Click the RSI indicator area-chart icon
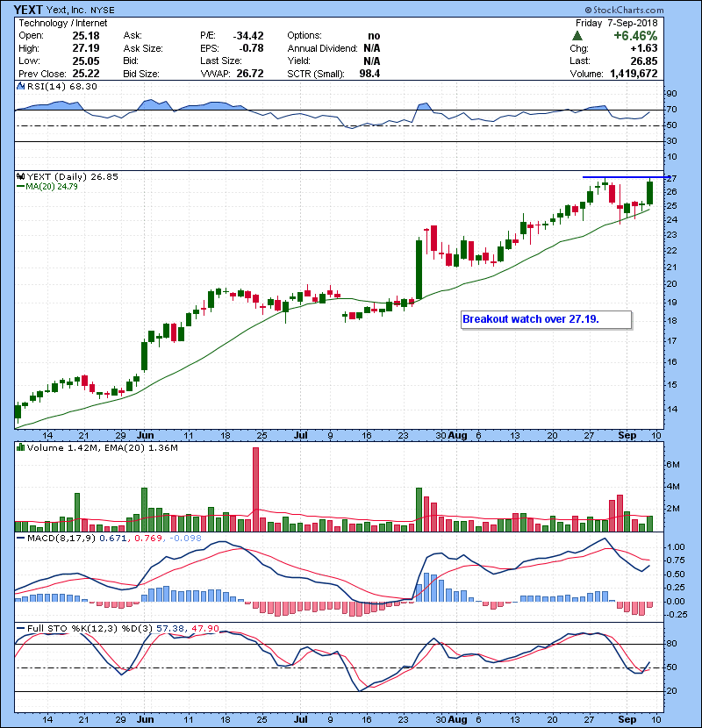 pos(20,86)
